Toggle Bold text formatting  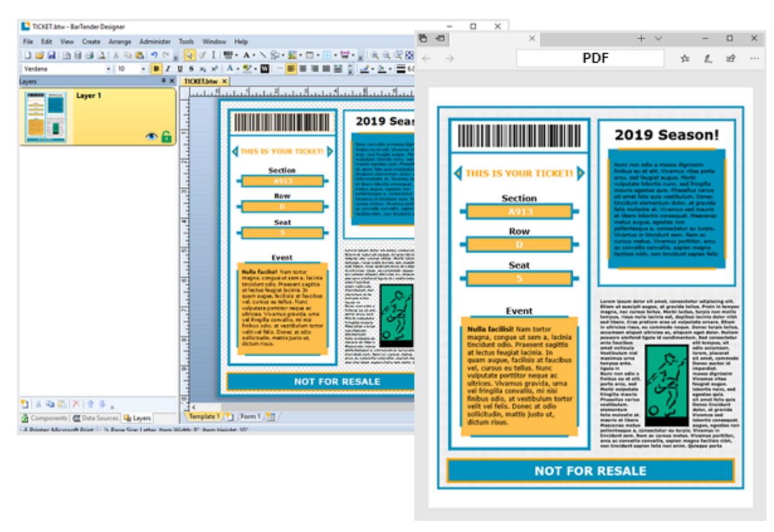pyautogui.click(x=156, y=69)
